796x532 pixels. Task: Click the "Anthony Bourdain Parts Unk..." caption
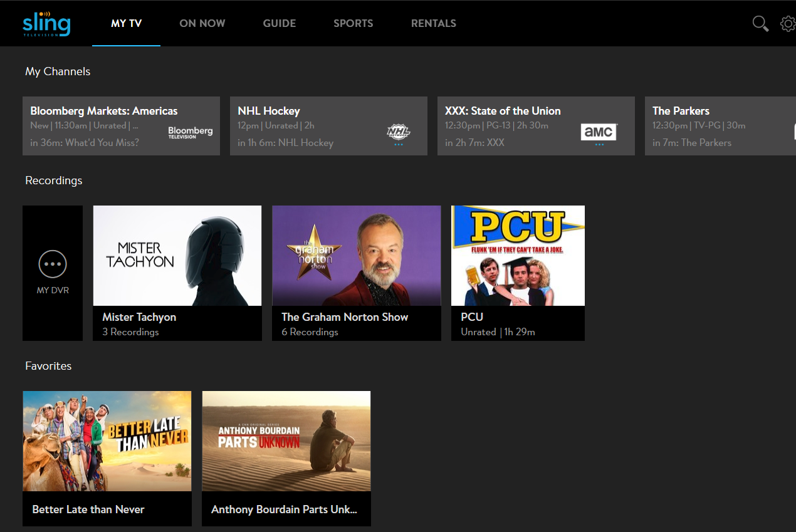pyautogui.click(x=284, y=509)
